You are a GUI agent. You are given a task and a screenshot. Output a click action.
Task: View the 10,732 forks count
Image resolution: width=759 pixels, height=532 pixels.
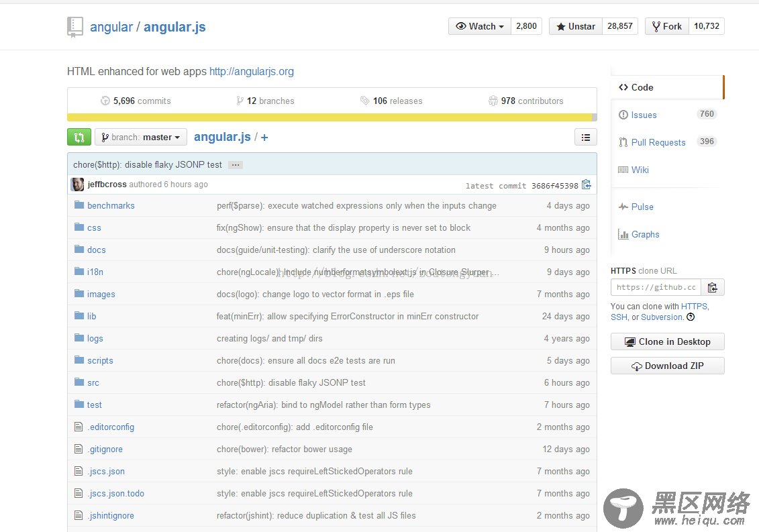coord(706,26)
